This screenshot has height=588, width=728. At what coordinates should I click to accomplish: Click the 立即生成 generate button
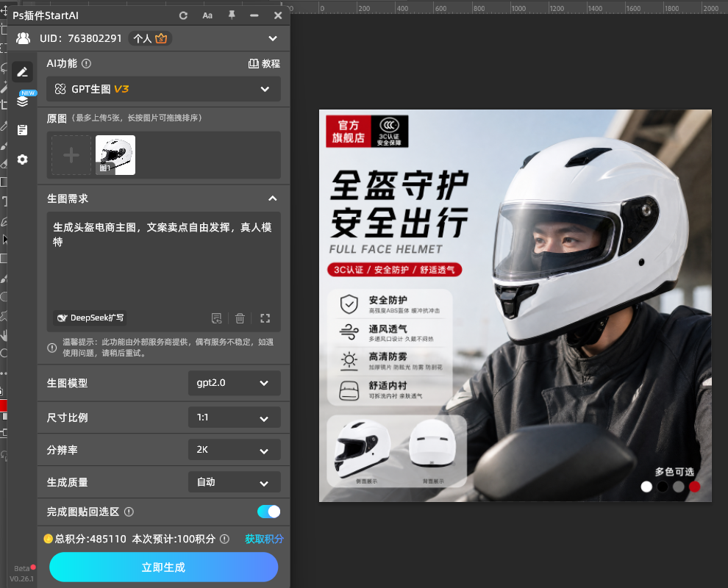163,567
